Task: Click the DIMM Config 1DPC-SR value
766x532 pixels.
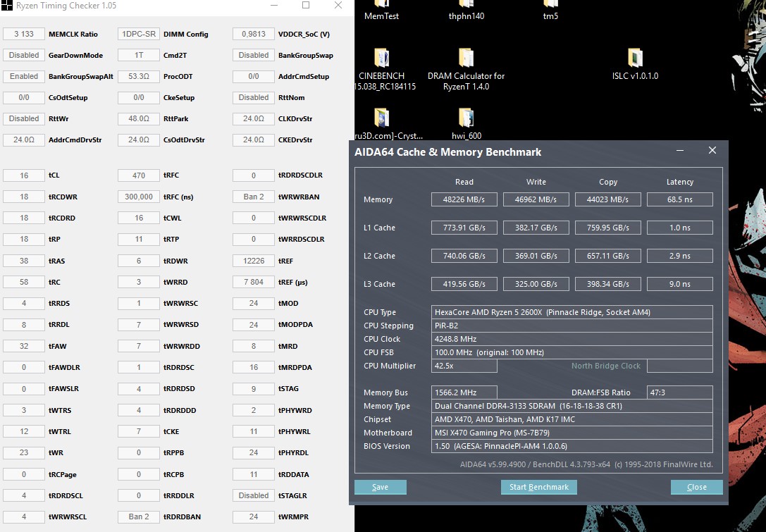Action: pyautogui.click(x=139, y=35)
